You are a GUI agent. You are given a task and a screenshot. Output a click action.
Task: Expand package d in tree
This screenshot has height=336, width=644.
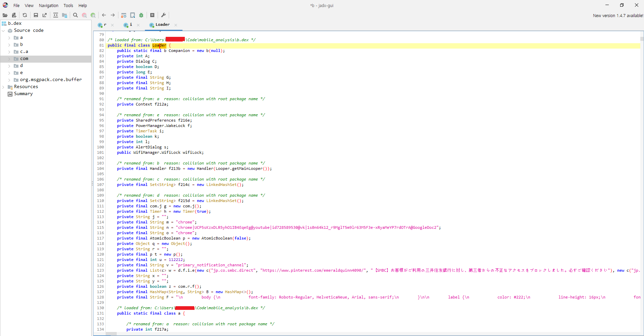click(9, 66)
